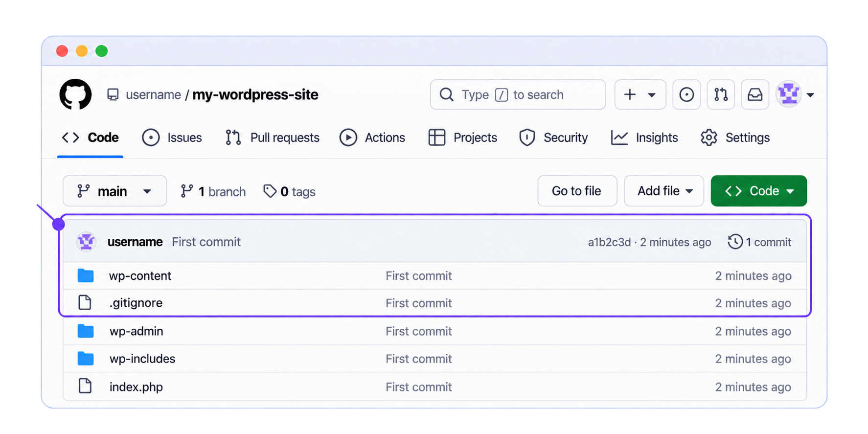View the 1 branch link
Image resolution: width=868 pixels, height=434 pixels.
pyautogui.click(x=213, y=191)
